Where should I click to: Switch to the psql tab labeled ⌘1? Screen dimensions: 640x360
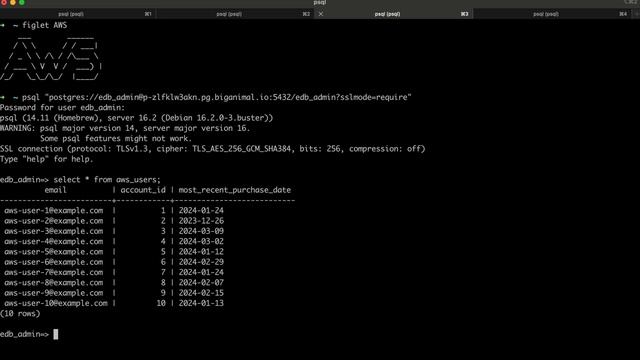pos(78,14)
